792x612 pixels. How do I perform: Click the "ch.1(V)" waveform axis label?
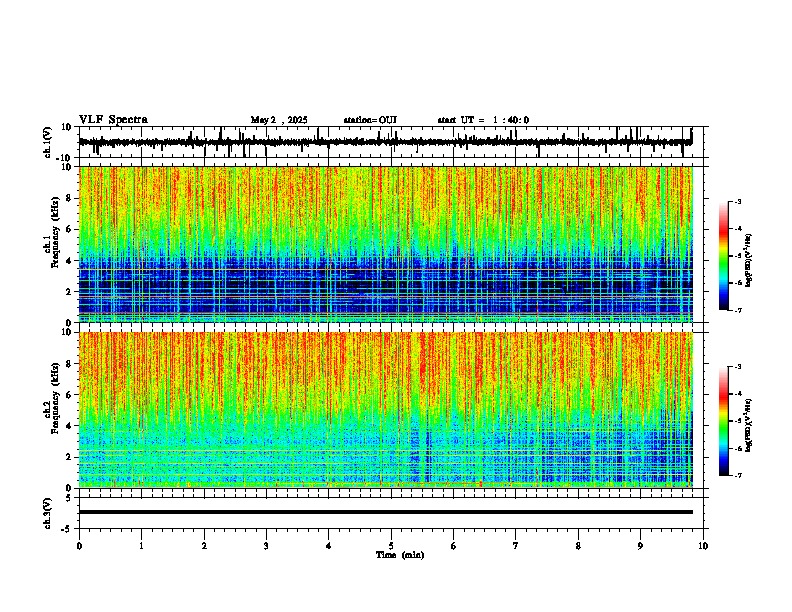click(x=48, y=142)
